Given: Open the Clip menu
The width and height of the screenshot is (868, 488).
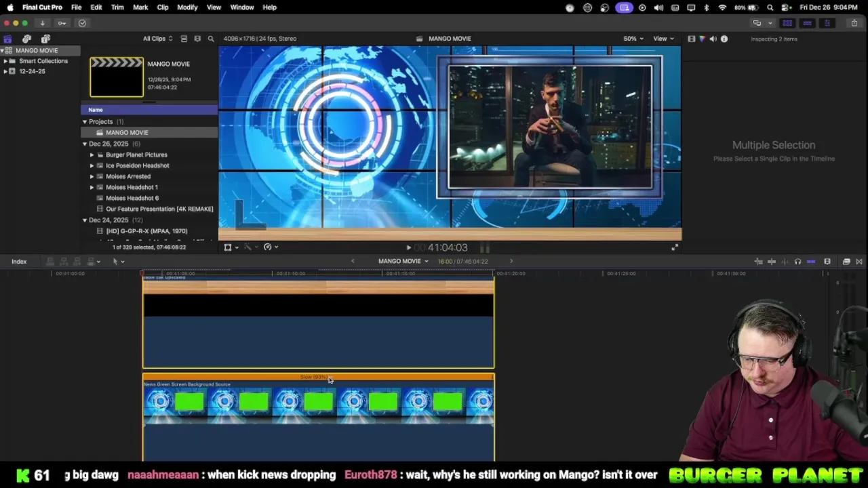Looking at the screenshot, I should 163,7.
